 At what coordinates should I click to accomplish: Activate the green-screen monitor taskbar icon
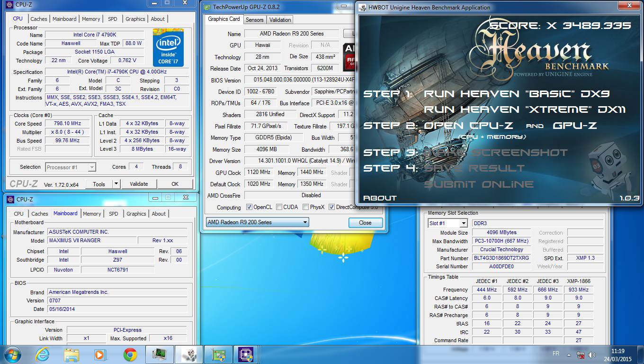click(x=159, y=355)
